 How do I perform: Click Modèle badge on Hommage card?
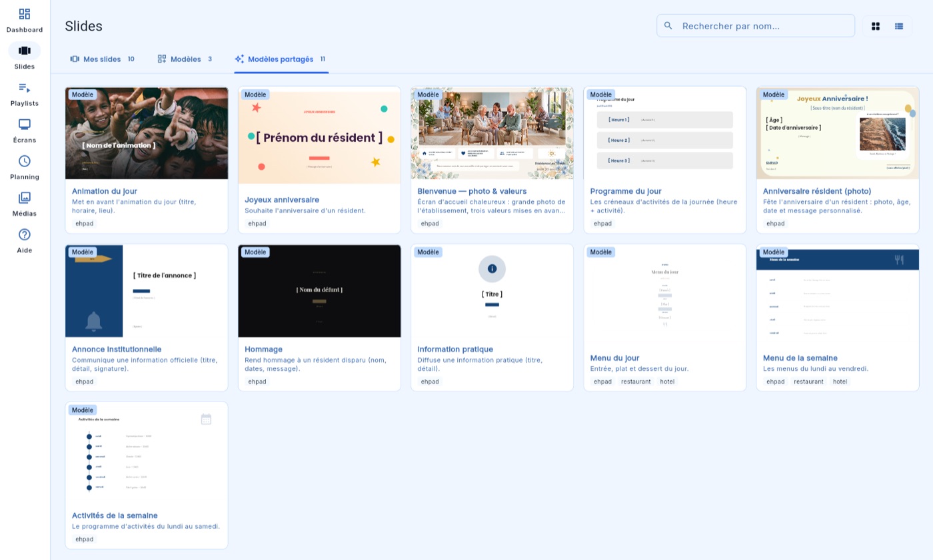(x=255, y=252)
